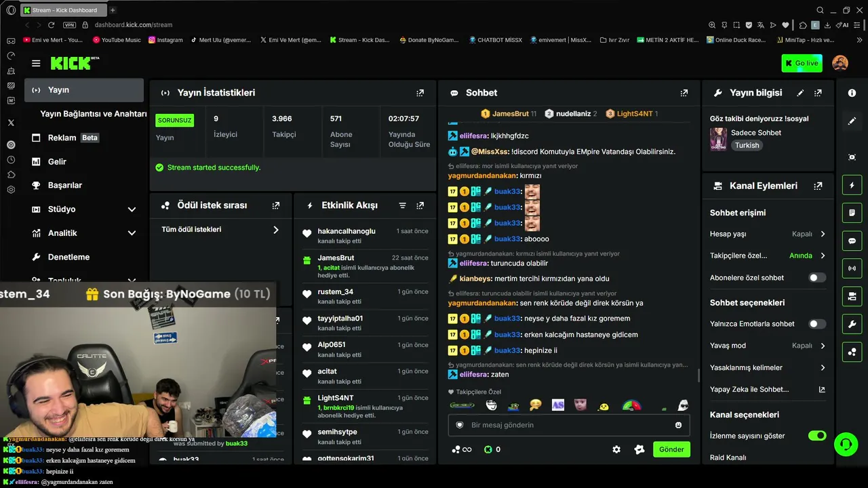This screenshot has width=868, height=488.
Task: Open CHATBOT MİSSX bookmark
Action: 496,40
